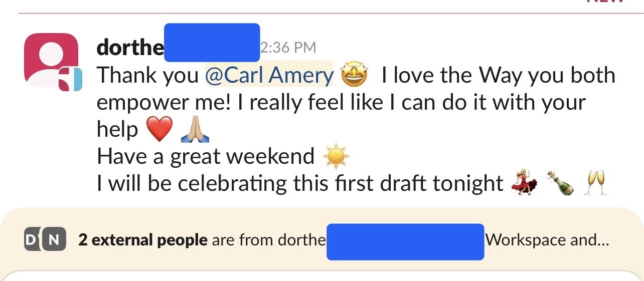Click dorthe's profile avatar picture

pyautogui.click(x=50, y=59)
